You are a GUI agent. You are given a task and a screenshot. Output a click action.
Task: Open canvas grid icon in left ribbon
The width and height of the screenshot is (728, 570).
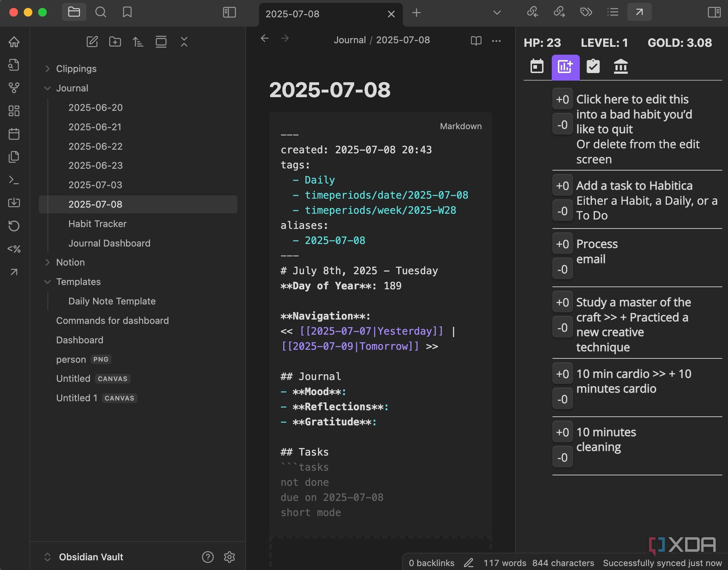pos(14,111)
